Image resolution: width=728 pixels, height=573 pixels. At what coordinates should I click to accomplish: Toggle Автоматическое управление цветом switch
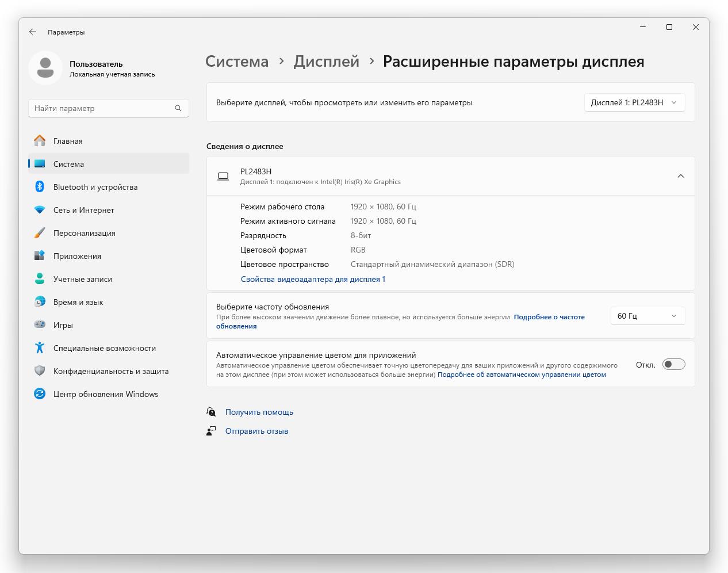click(673, 364)
